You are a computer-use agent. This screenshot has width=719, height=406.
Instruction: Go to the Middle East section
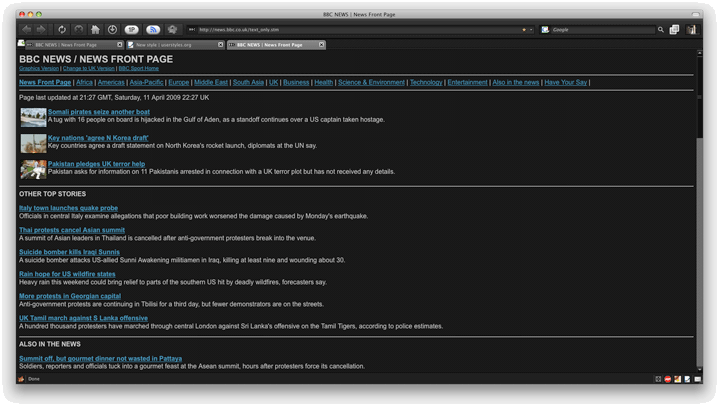click(211, 83)
